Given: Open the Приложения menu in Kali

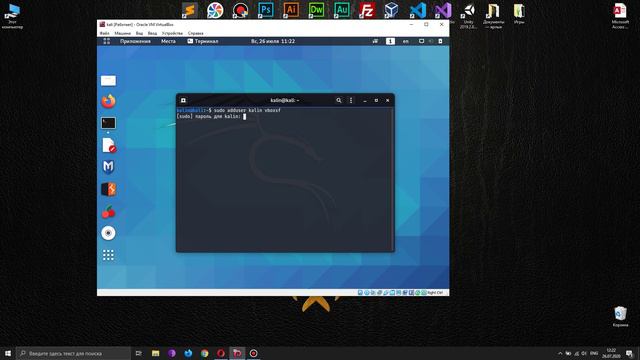Looking at the screenshot, I should click(x=135, y=41).
